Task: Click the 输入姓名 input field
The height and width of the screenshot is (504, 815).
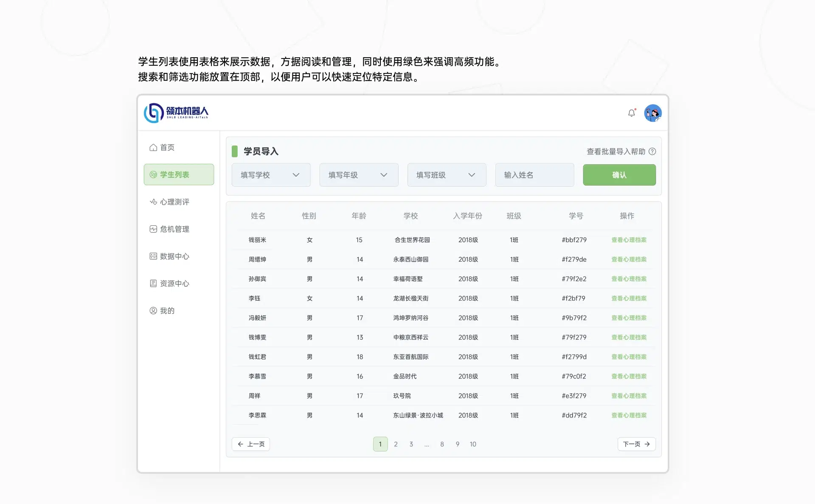Action: (x=534, y=175)
